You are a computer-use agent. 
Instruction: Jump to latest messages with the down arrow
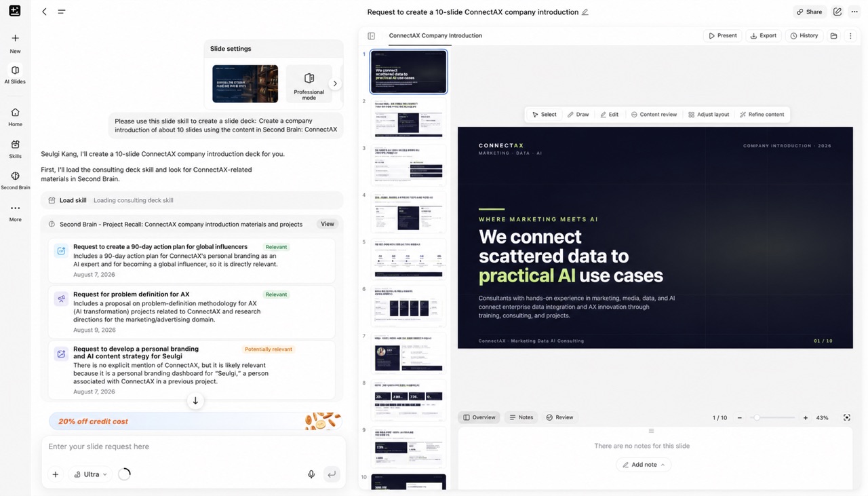195,401
